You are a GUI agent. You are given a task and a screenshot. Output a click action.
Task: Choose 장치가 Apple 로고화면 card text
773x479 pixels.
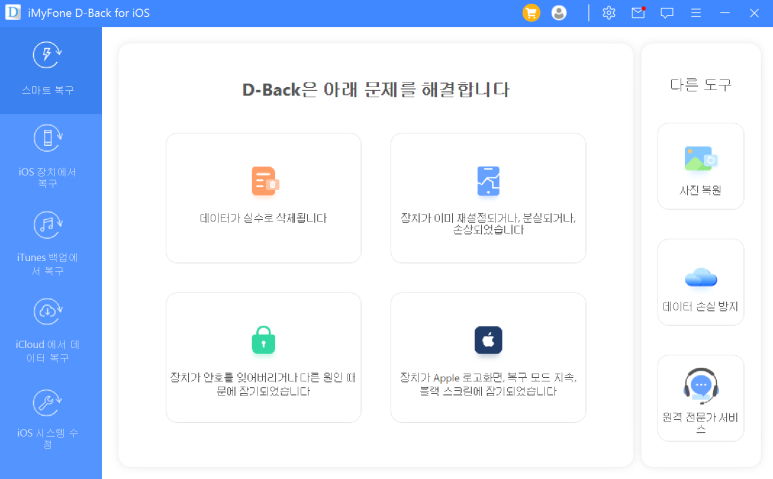(488, 384)
